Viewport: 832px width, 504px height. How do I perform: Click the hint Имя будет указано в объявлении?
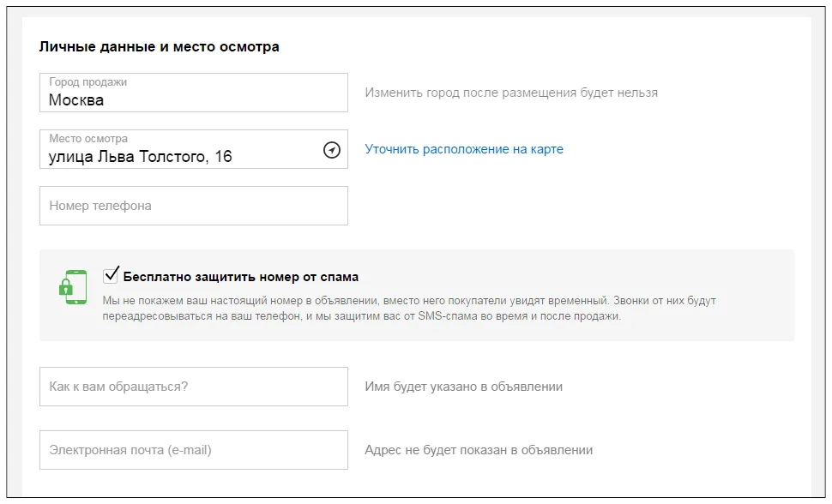tap(463, 387)
